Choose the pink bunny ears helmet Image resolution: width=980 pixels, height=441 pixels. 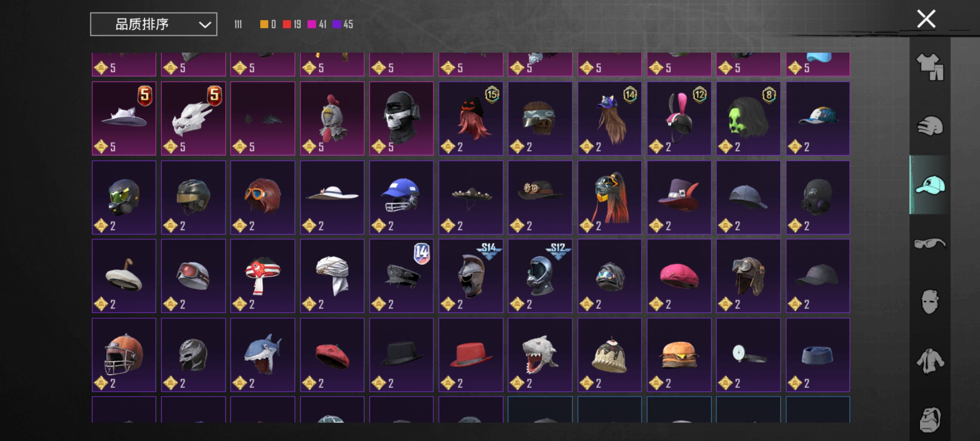(x=679, y=118)
